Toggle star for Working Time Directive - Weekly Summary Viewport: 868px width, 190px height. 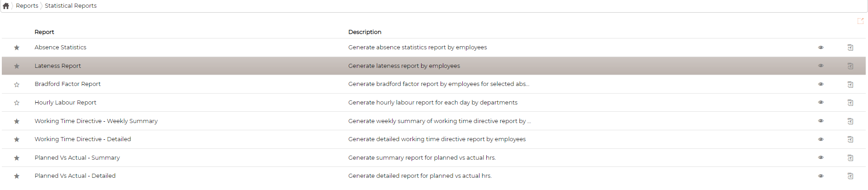(x=17, y=121)
